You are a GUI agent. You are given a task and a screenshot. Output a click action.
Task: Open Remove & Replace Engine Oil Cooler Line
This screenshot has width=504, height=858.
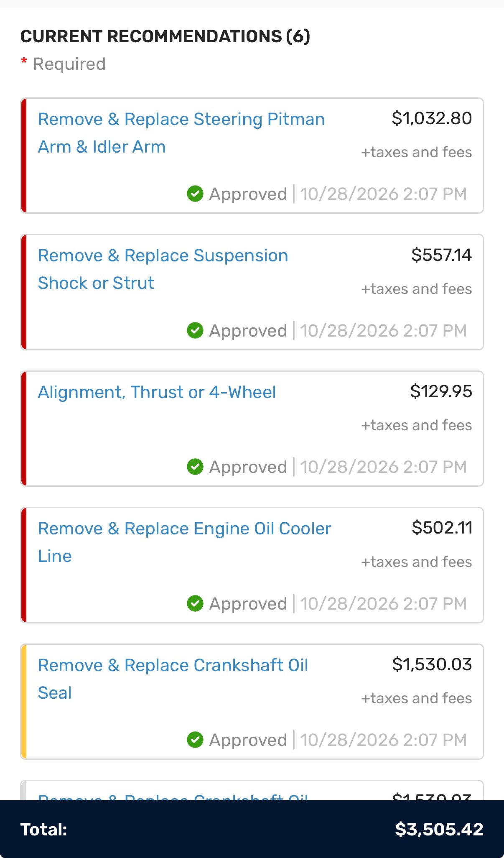pyautogui.click(x=184, y=542)
